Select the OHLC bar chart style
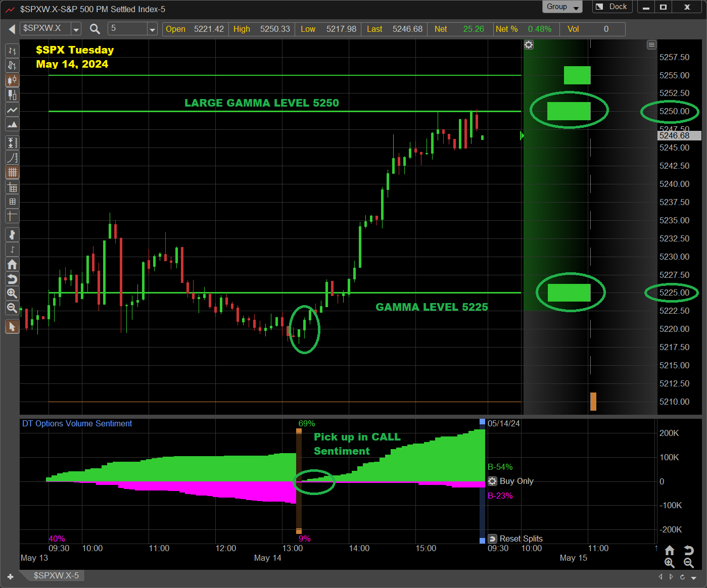This screenshot has width=707, height=588. coord(12,51)
